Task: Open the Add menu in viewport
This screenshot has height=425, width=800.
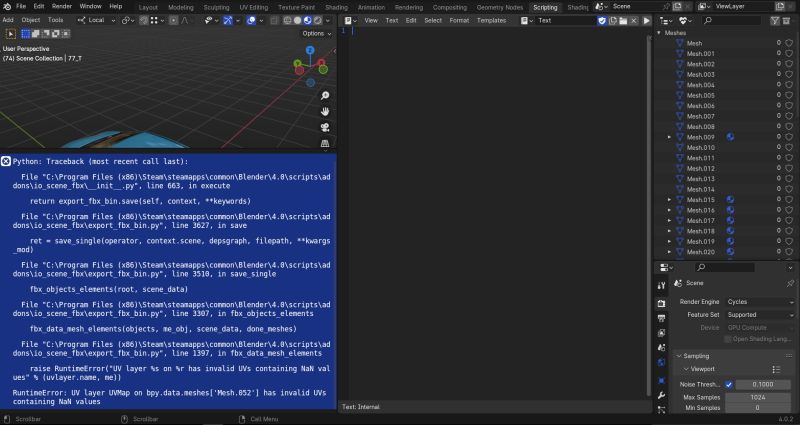Action: [x=8, y=20]
